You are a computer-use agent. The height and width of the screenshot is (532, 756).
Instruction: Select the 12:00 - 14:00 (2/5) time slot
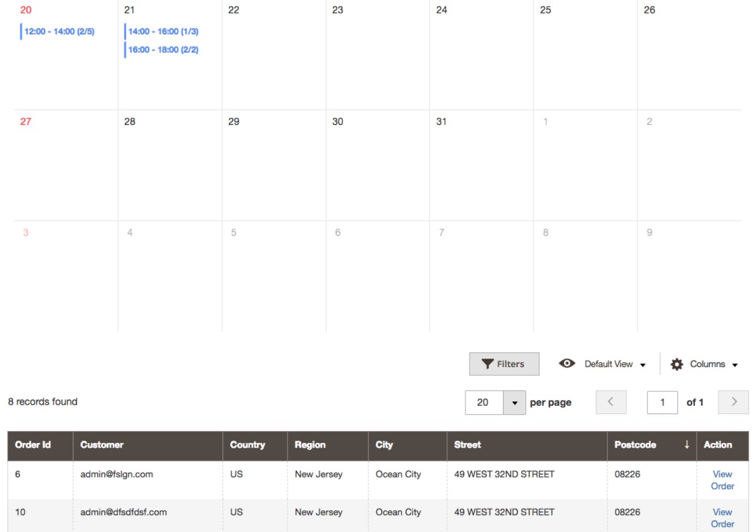59,32
